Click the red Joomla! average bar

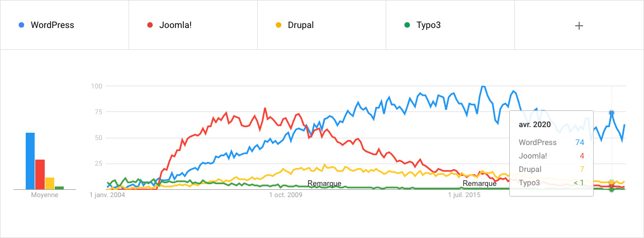tap(40, 175)
